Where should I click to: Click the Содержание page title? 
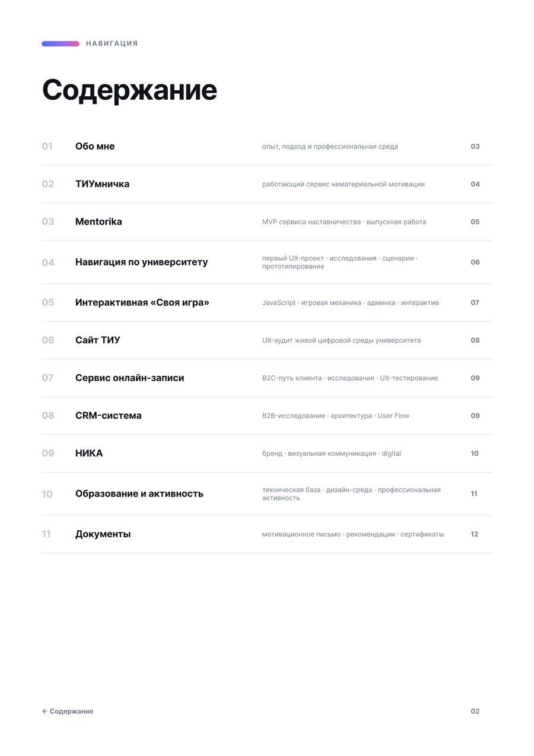click(129, 90)
